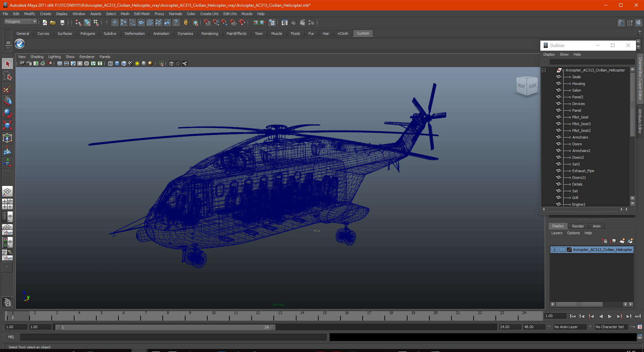Pick the Move tool cone icon

pyautogui.click(x=7, y=101)
